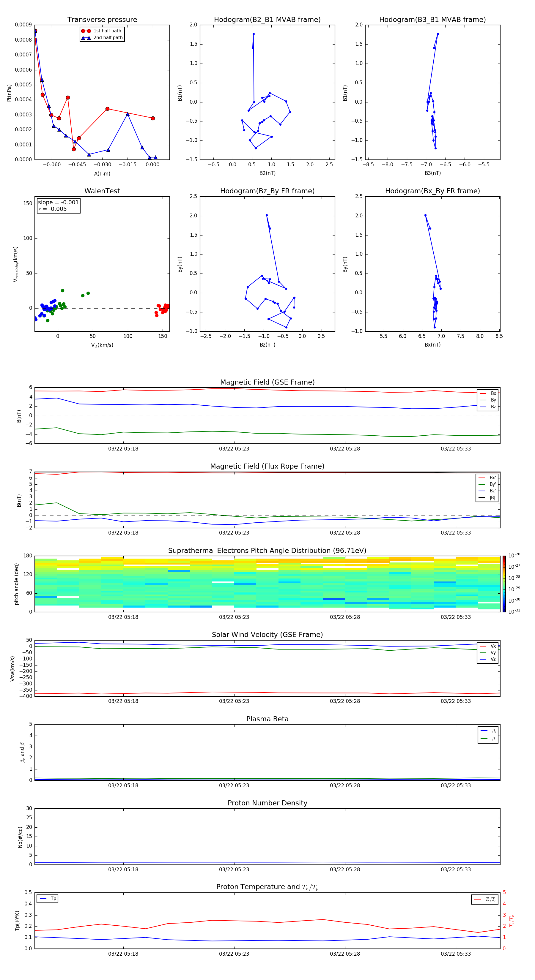Click the 'Hodogram(B3_B1 MVAB frame)' title
The width and height of the screenshot is (535, 980).
432,20
